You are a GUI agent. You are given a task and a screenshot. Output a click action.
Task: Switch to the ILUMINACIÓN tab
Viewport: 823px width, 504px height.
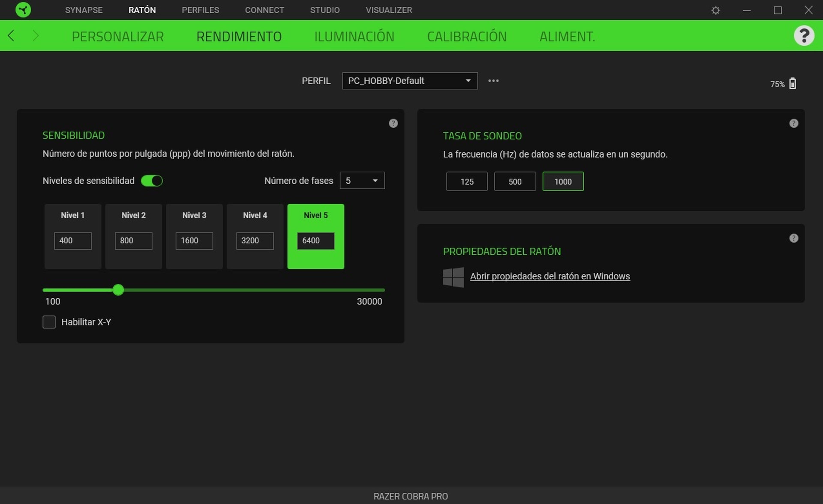click(x=354, y=36)
